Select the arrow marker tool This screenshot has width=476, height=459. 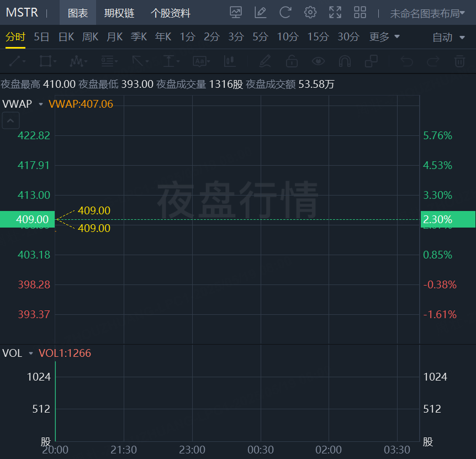pos(140,61)
